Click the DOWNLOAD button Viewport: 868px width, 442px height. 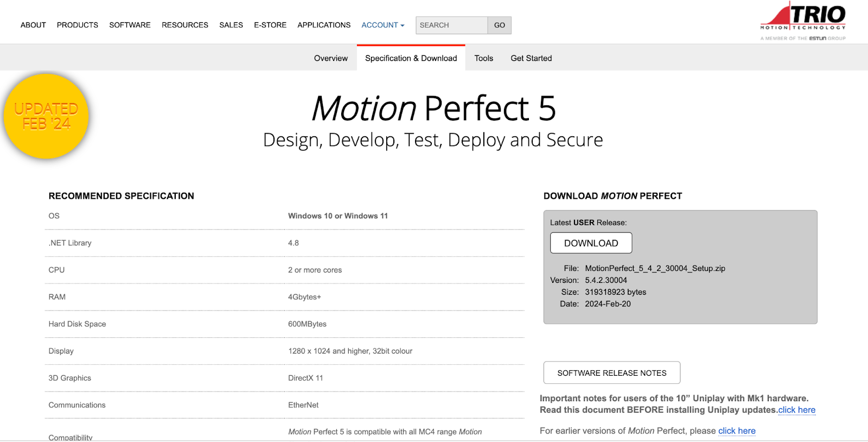pos(591,243)
